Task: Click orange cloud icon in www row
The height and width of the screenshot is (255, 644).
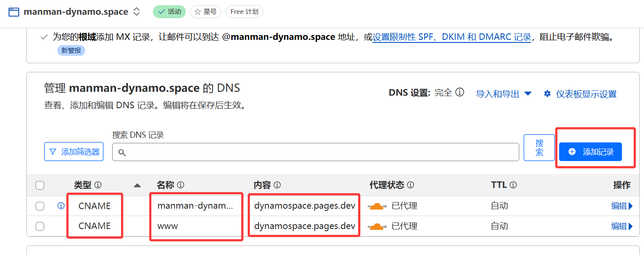Action: (x=378, y=226)
